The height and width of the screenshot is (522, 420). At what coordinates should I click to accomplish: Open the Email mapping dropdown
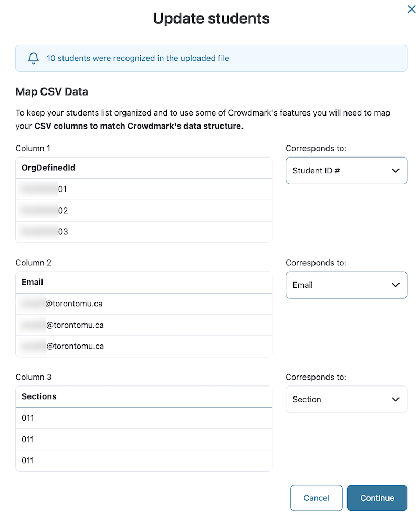pyautogui.click(x=346, y=285)
